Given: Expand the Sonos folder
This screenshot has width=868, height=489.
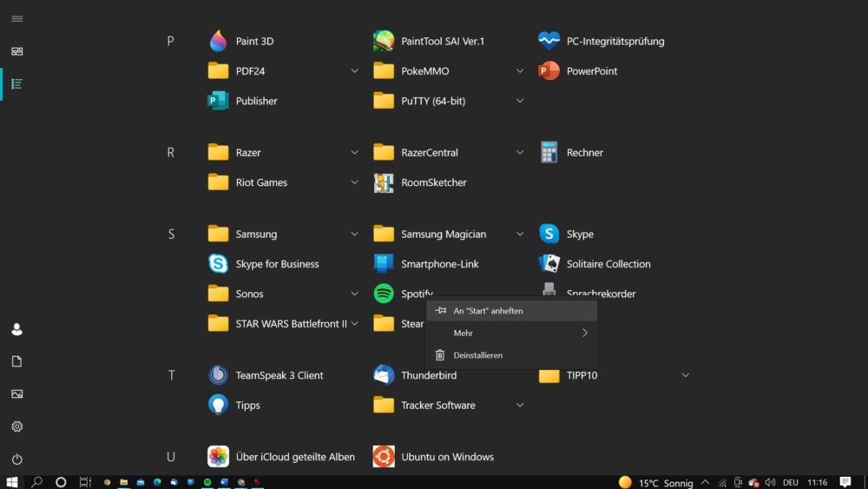Looking at the screenshot, I should coord(354,294).
